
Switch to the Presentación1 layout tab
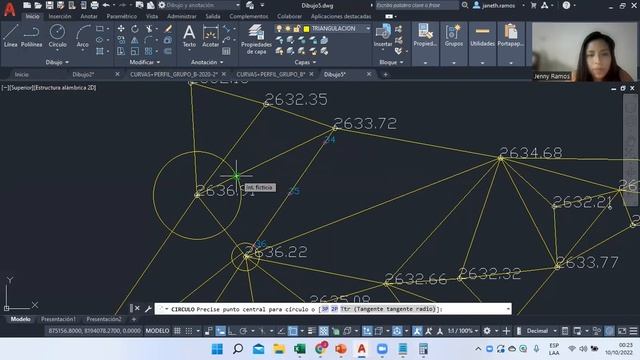[x=58, y=319]
